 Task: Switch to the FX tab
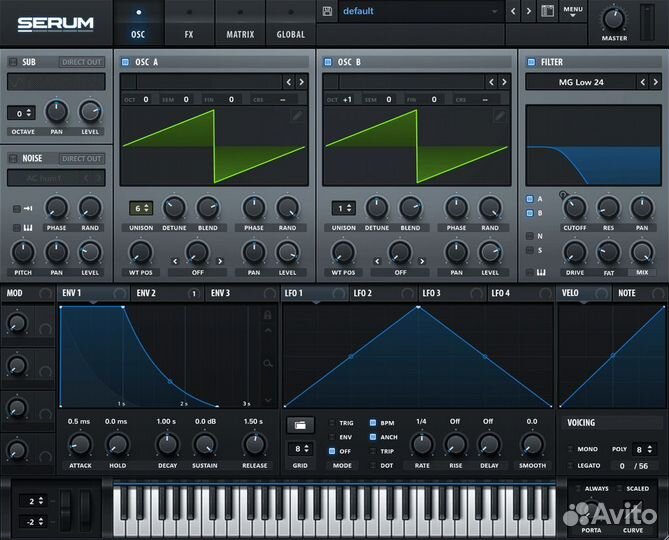click(x=189, y=34)
